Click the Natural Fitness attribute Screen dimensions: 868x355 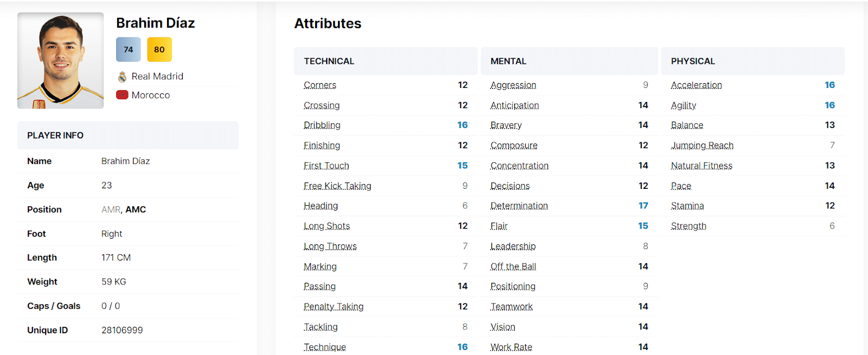pyautogui.click(x=701, y=166)
